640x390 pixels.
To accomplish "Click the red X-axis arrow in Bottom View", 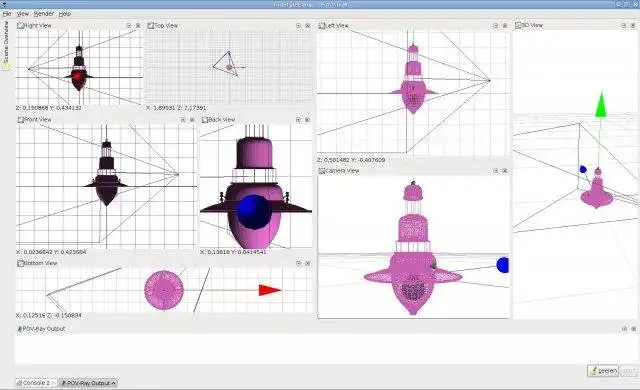I will (270, 290).
